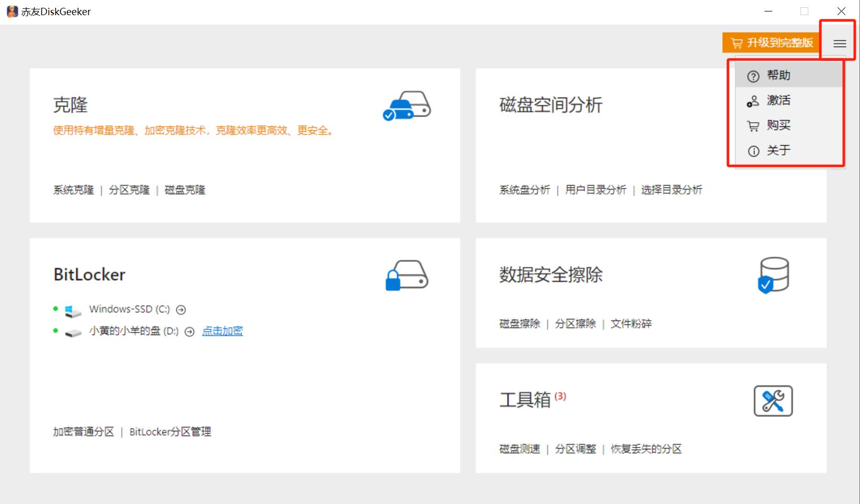Click the (3) badge beside 工具箱
860x504 pixels.
point(560,396)
